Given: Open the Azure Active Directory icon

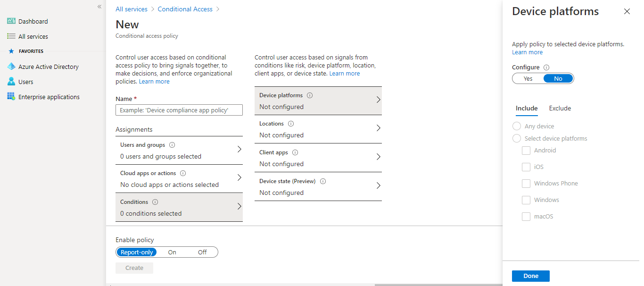Looking at the screenshot, I should point(11,67).
